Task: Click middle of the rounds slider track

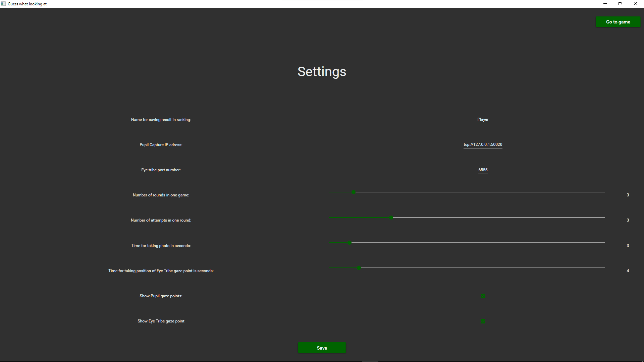Action: point(467,192)
